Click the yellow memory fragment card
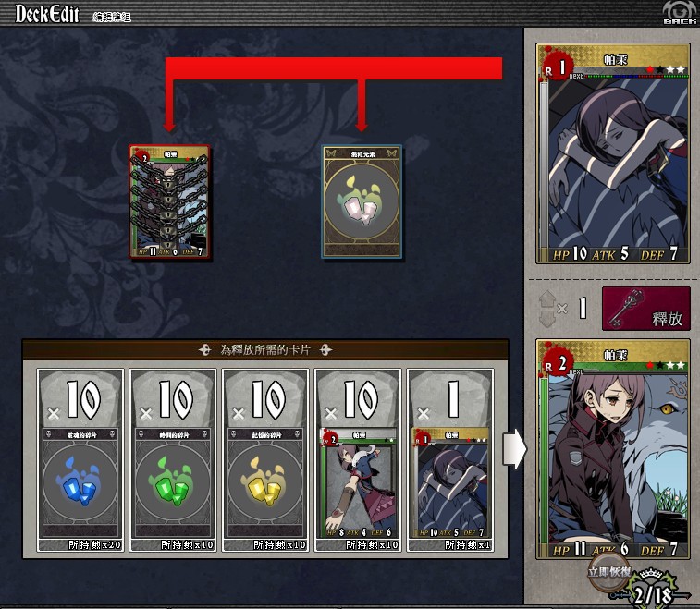The image size is (700, 609). tap(265, 460)
